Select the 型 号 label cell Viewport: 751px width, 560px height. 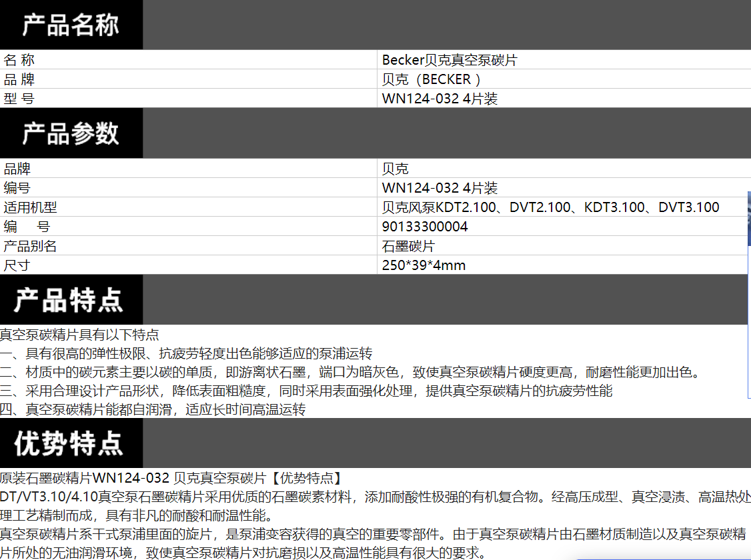pyautogui.click(x=19, y=99)
